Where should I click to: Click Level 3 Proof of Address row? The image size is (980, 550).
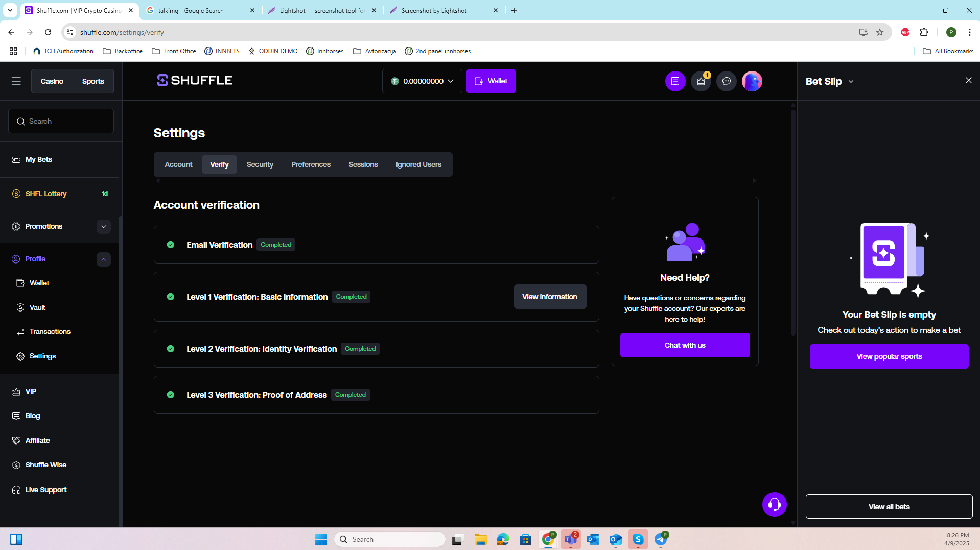[x=376, y=395]
